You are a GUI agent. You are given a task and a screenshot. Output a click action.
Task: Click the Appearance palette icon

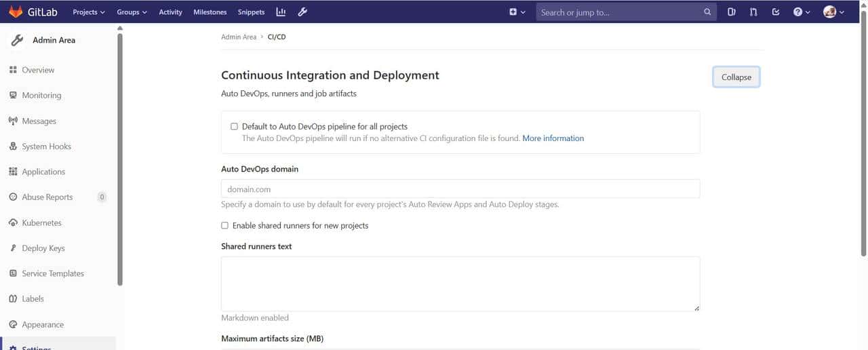(x=13, y=324)
